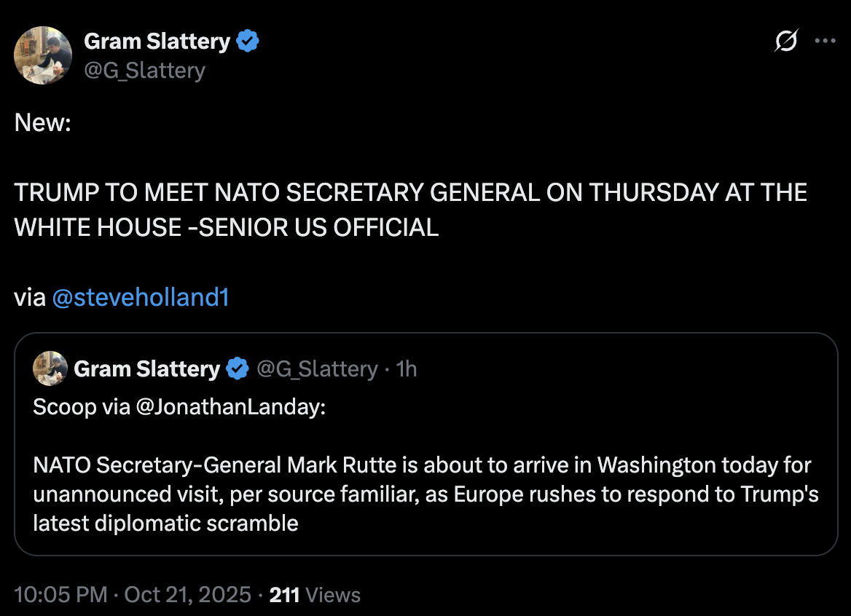Click the Grok explain-post icon
Image resolution: width=851 pixels, height=616 pixels.
786,42
